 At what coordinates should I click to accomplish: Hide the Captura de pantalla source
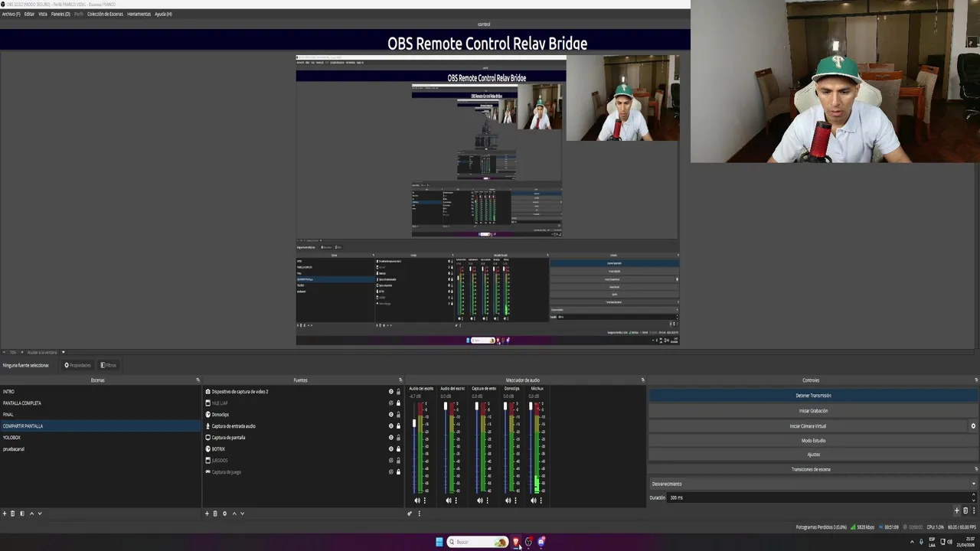[390, 438]
